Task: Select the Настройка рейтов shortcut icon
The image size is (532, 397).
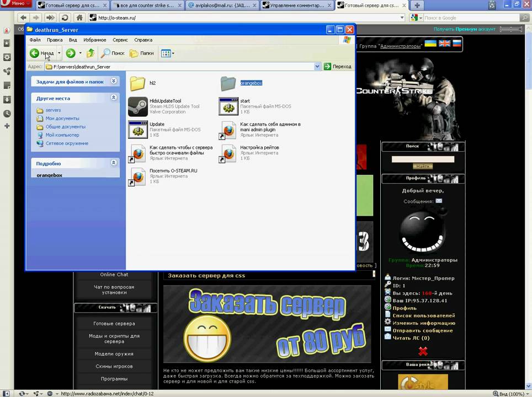Action: (x=228, y=154)
